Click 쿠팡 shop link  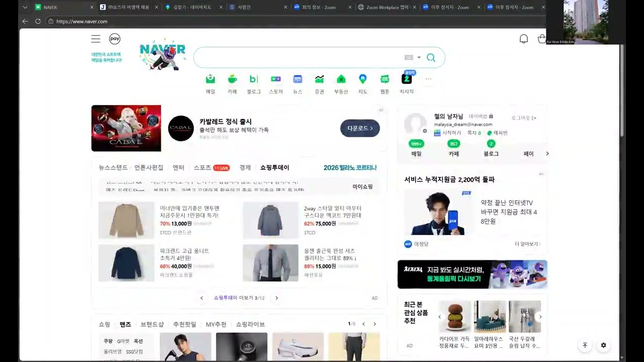click(108, 341)
